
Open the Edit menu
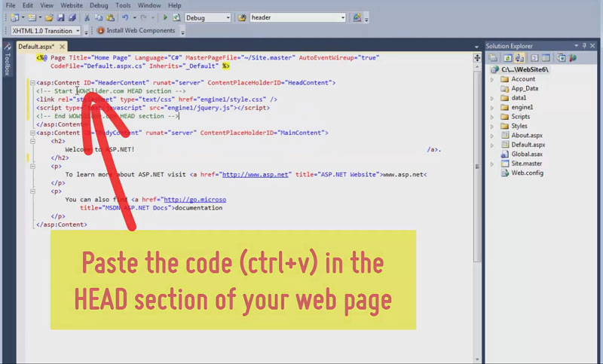[27, 5]
